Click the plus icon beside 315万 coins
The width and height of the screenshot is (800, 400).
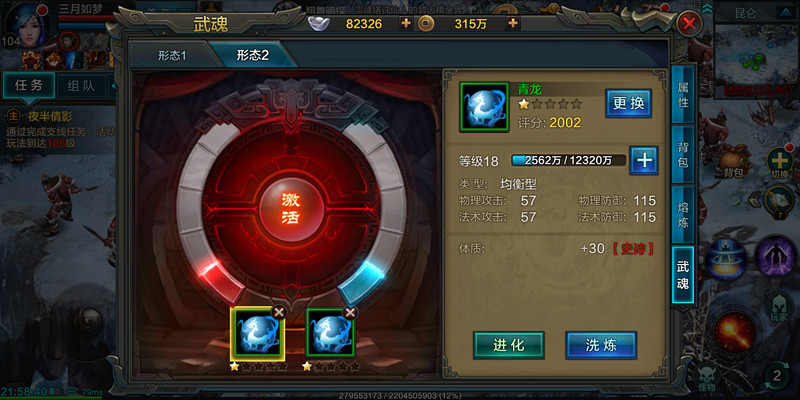513,23
